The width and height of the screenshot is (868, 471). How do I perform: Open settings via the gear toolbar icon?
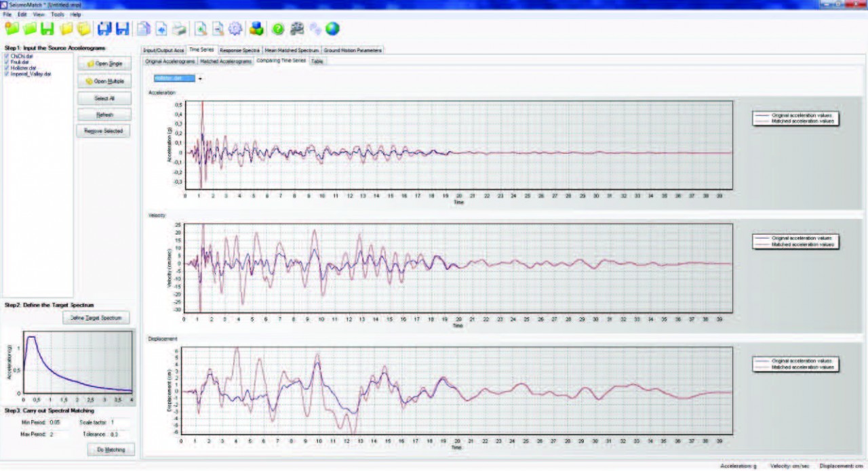235,29
